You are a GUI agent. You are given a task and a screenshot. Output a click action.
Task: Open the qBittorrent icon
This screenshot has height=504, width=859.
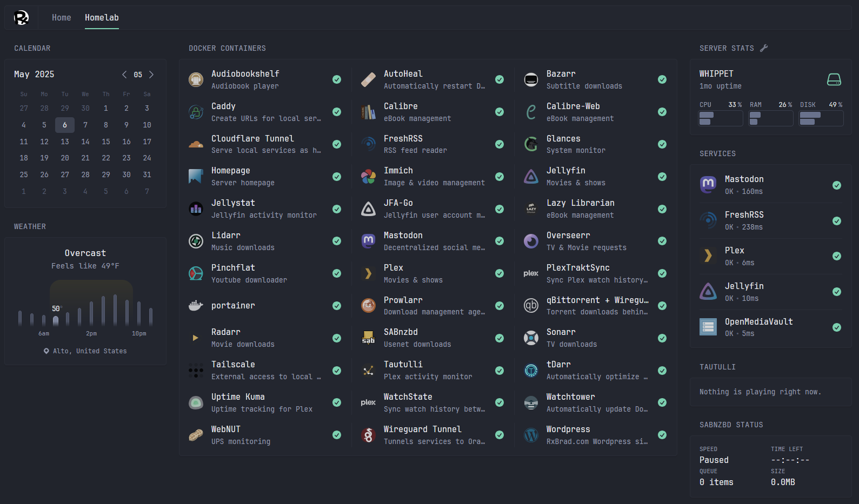click(531, 306)
